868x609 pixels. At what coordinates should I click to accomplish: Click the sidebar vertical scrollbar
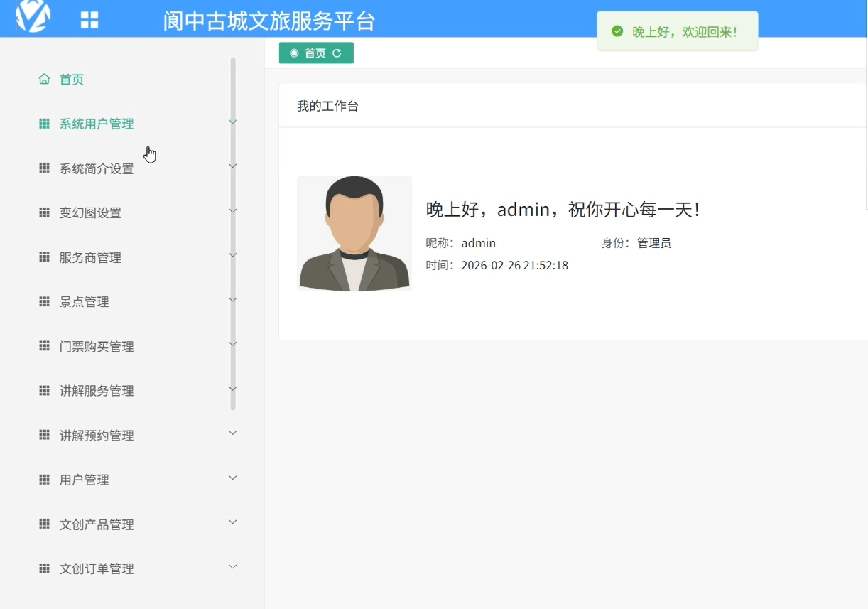(233, 234)
